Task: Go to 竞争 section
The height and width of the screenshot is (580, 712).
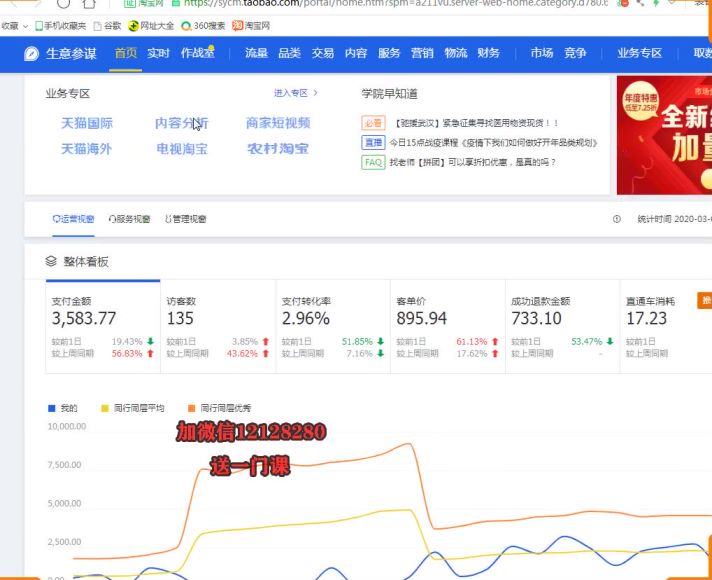Action: (x=575, y=53)
